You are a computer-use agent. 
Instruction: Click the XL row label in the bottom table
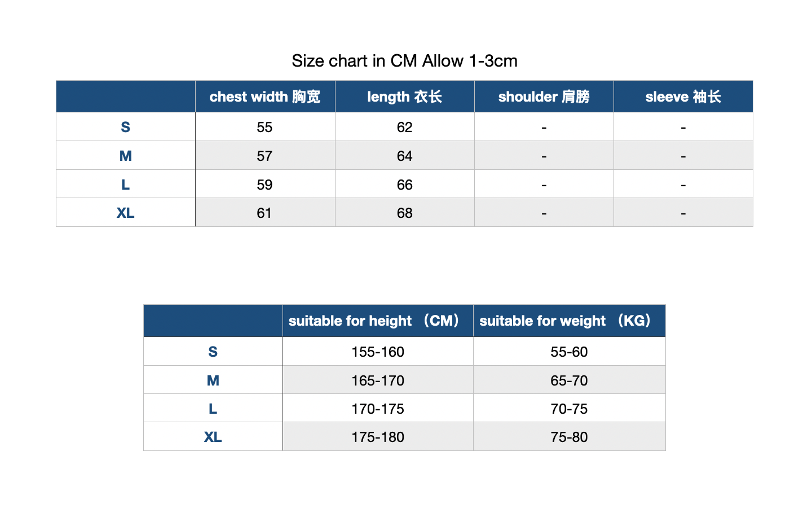213,437
